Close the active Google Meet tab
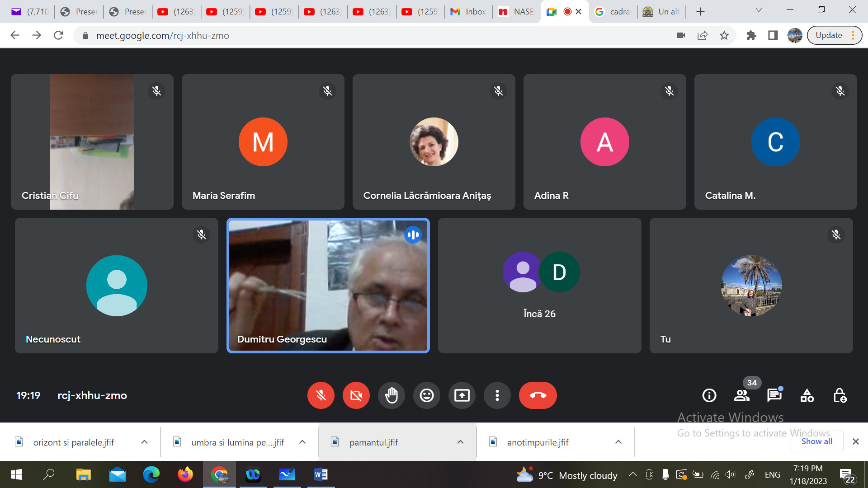The image size is (868, 488). [578, 12]
